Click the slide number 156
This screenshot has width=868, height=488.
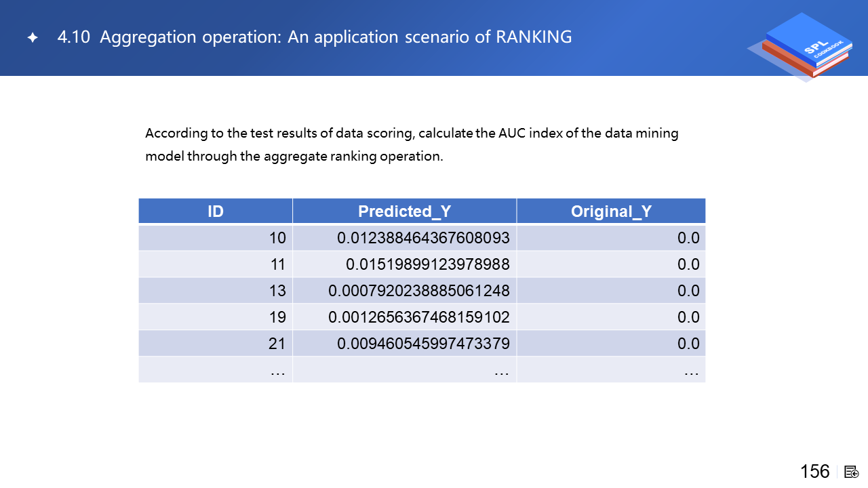click(814, 472)
